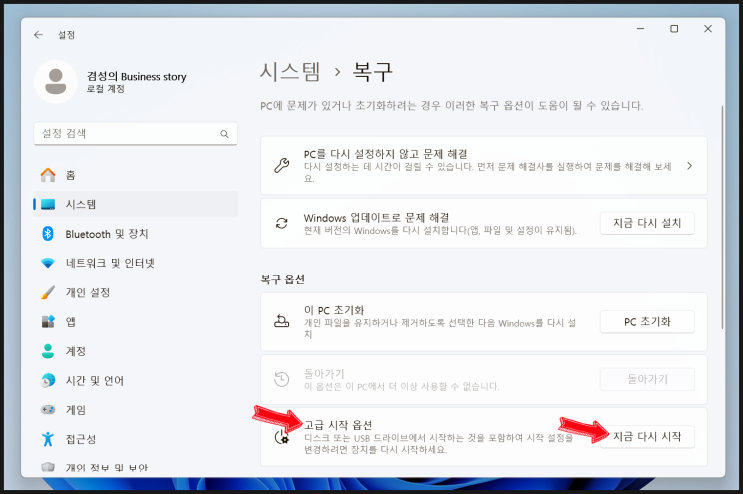
Task: Click the vertical scrollbar on right
Action: 722,217
